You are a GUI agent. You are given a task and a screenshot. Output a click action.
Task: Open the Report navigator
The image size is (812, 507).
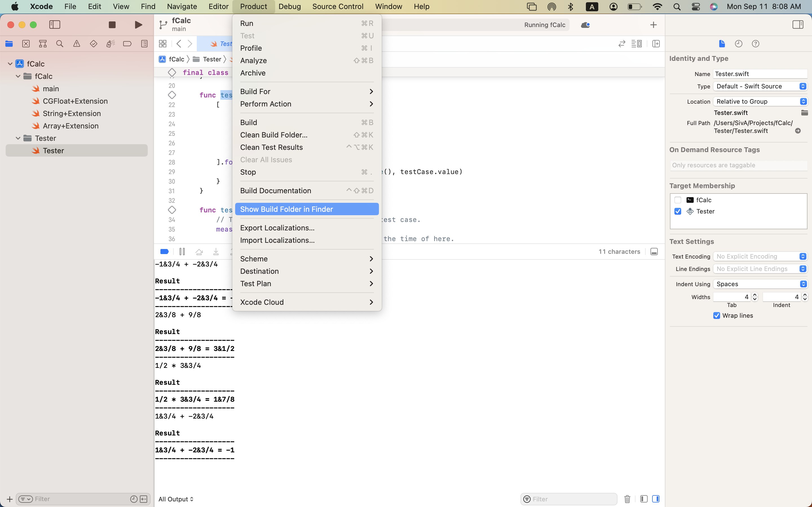[x=144, y=44]
